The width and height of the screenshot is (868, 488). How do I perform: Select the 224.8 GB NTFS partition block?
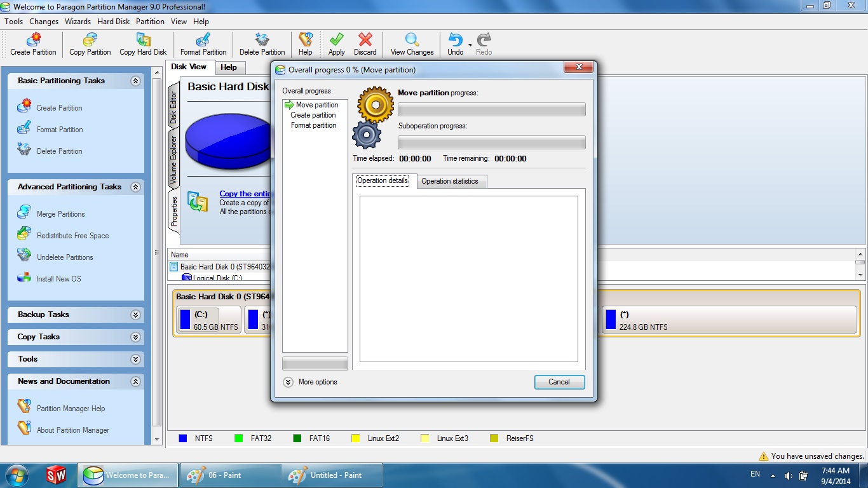click(x=729, y=320)
